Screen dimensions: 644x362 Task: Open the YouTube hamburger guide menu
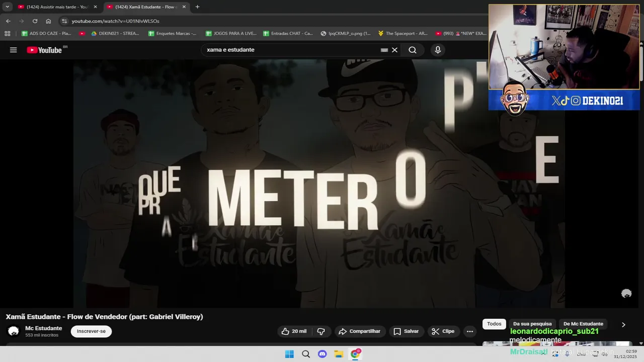[14, 50]
